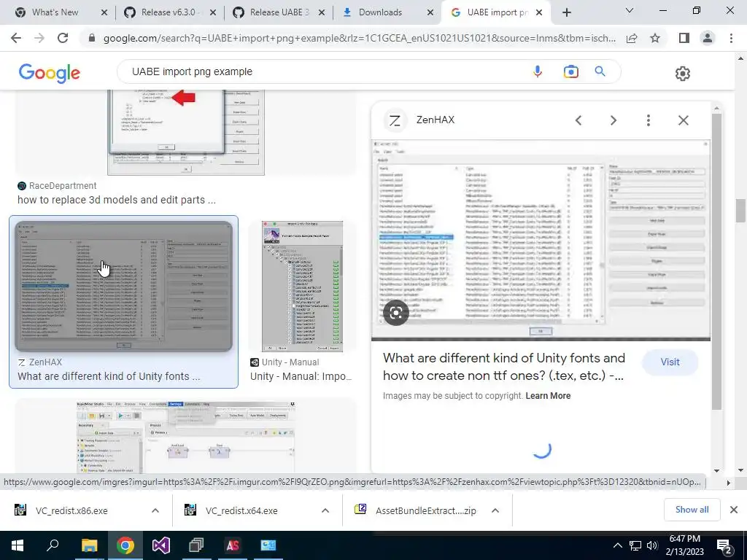Select the ZenHAX UABE result thumbnail
Viewport: 747px width, 560px height.
tap(123, 286)
